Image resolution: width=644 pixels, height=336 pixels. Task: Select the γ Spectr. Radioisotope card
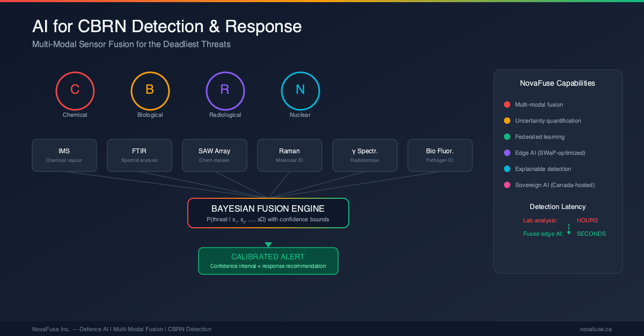tap(365, 155)
